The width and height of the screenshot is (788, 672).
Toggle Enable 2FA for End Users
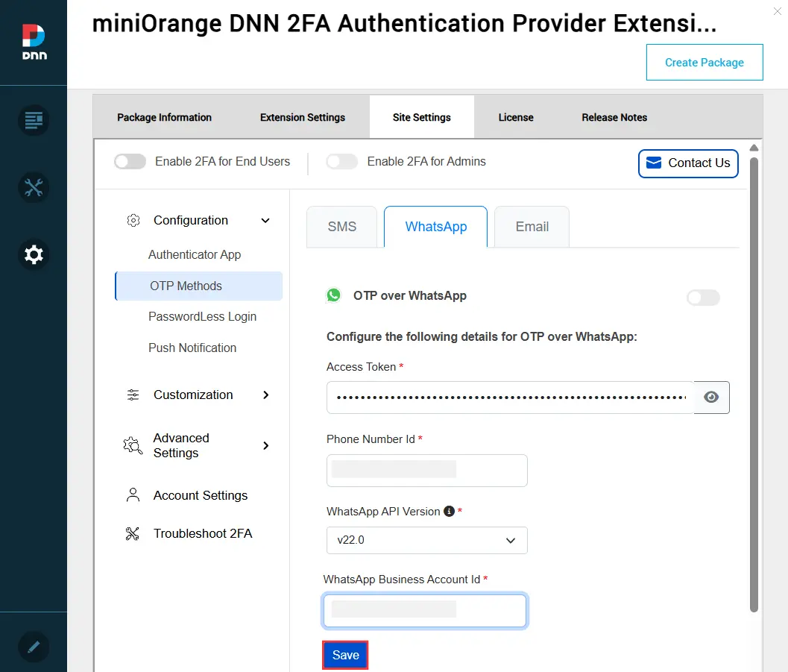pos(130,161)
